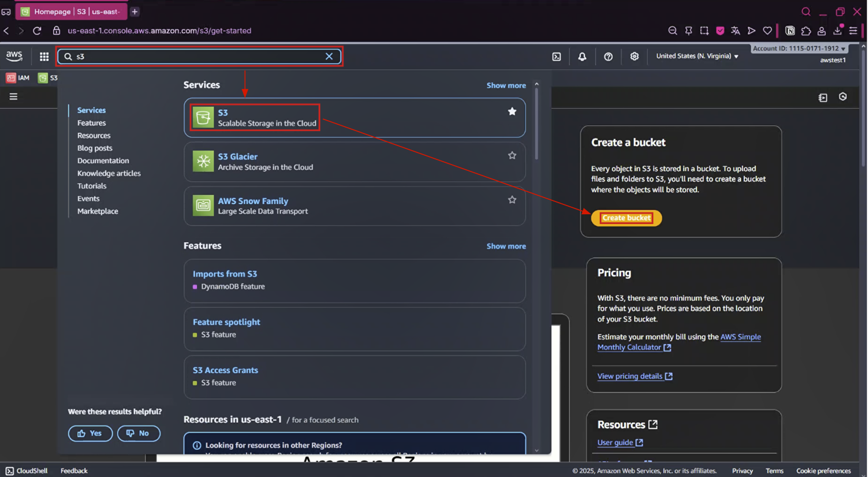The height and width of the screenshot is (477, 868).
Task: Click the browser address bar URL
Action: 159,31
